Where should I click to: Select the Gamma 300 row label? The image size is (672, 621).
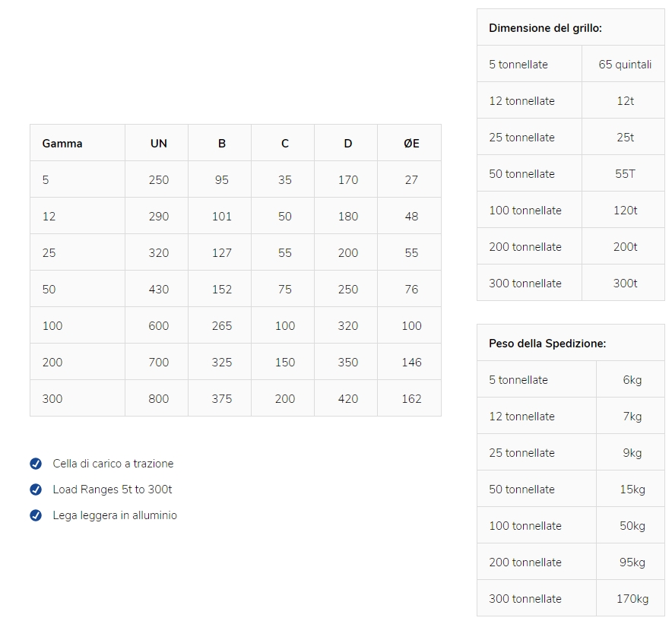pos(52,398)
